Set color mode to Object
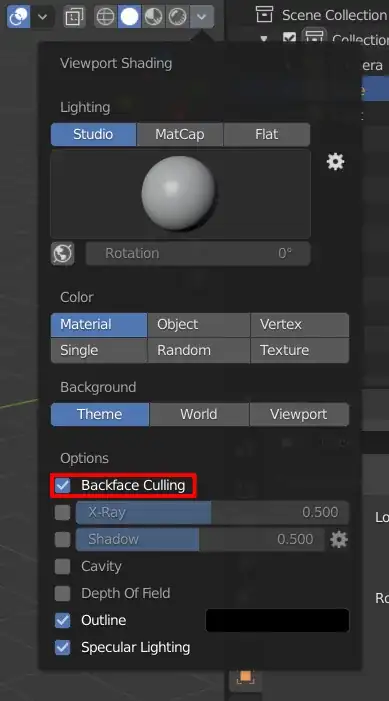Viewport: 389px width, 701px height. pyautogui.click(x=199, y=325)
